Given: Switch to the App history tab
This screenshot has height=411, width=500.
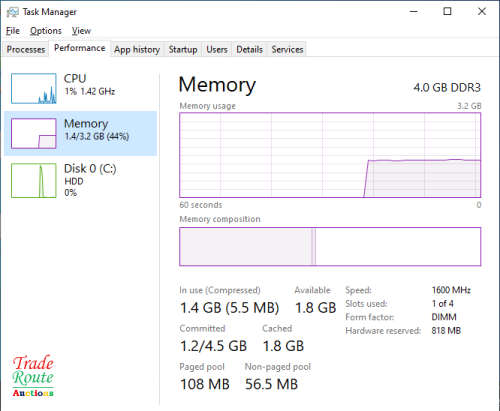Looking at the screenshot, I should pyautogui.click(x=137, y=49).
